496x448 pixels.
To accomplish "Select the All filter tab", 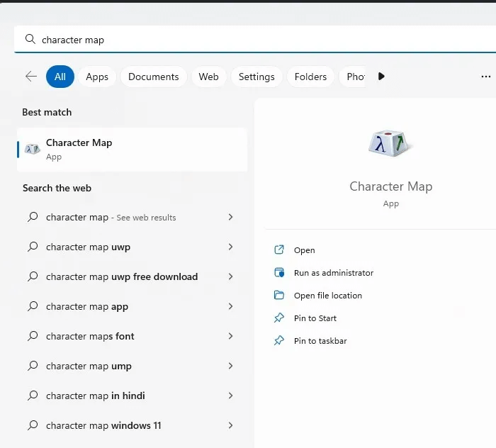I will click(60, 77).
